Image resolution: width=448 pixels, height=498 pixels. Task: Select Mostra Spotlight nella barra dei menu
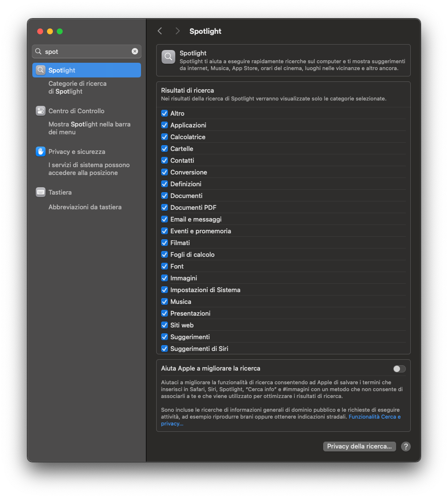[90, 128]
